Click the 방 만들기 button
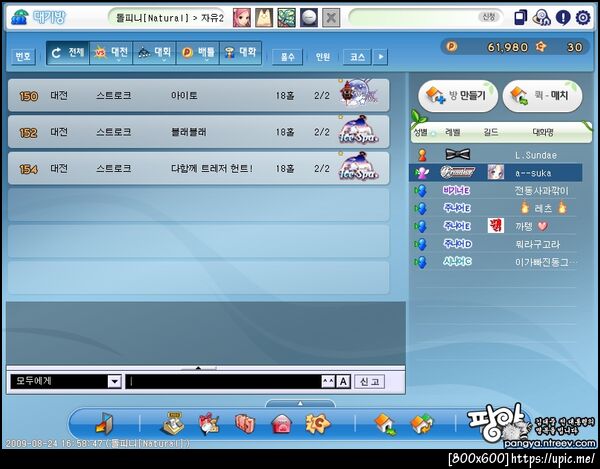Image resolution: width=600 pixels, height=469 pixels. (458, 95)
